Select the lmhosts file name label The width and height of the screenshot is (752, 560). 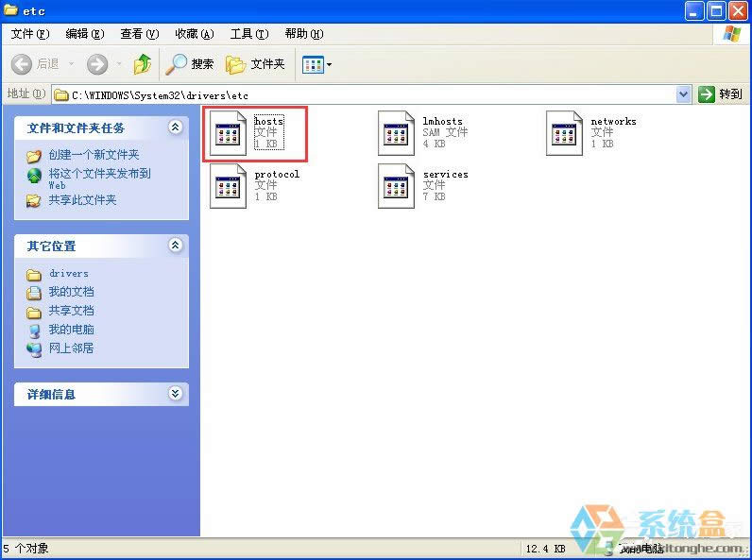click(442, 121)
